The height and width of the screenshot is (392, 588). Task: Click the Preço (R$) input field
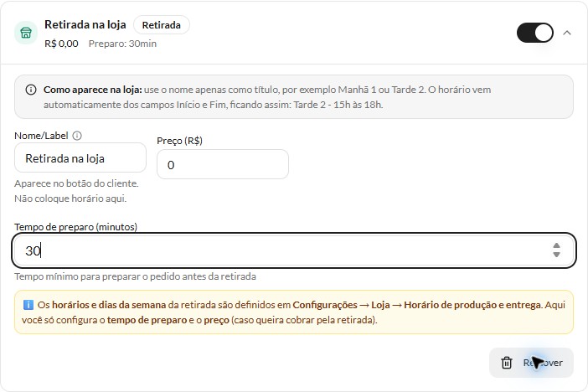(223, 164)
